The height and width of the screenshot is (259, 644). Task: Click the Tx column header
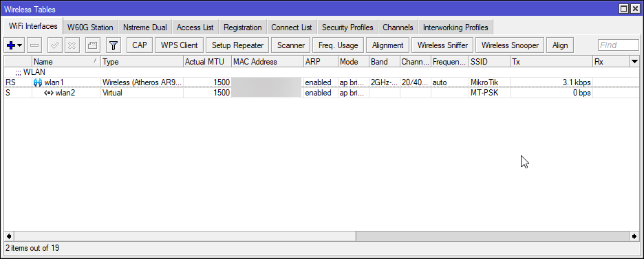(551, 62)
